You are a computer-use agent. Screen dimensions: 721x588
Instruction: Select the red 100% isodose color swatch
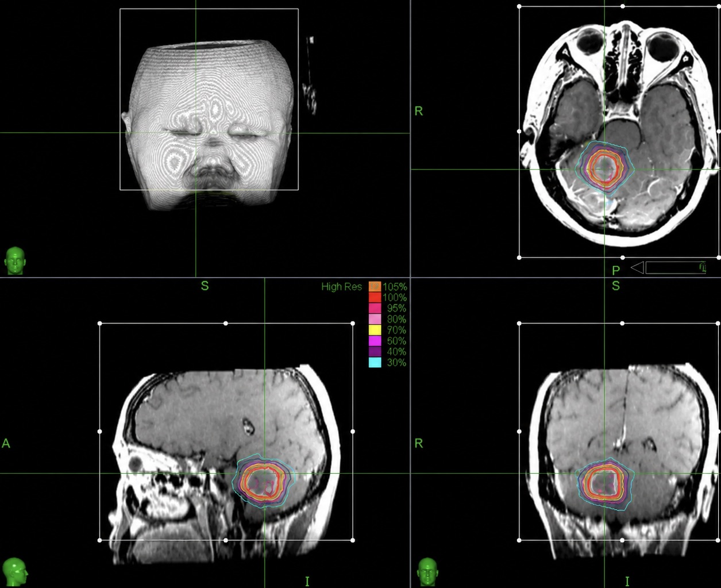click(375, 297)
